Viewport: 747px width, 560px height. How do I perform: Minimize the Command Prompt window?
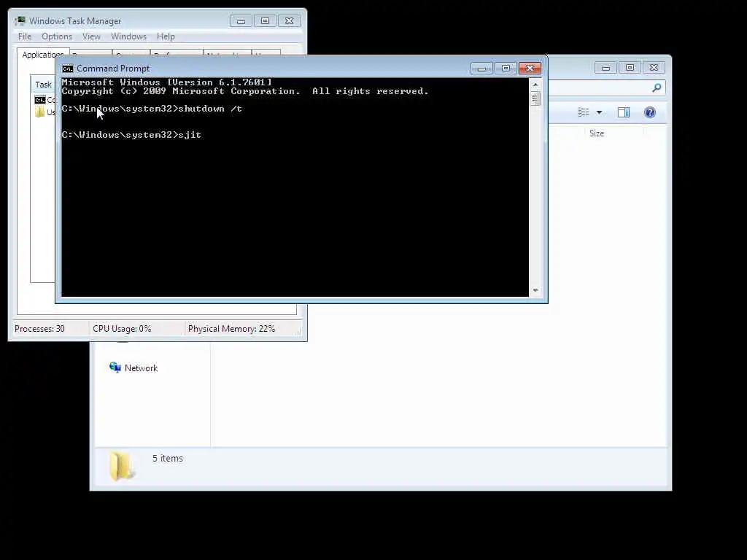pyautogui.click(x=481, y=69)
